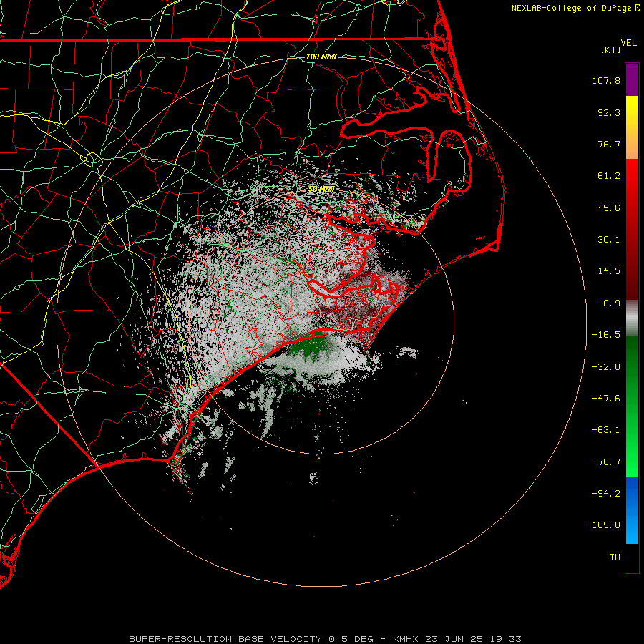644x644 pixels.
Task: Click the gray near-zero color bar segment
Action: [x=632, y=318]
